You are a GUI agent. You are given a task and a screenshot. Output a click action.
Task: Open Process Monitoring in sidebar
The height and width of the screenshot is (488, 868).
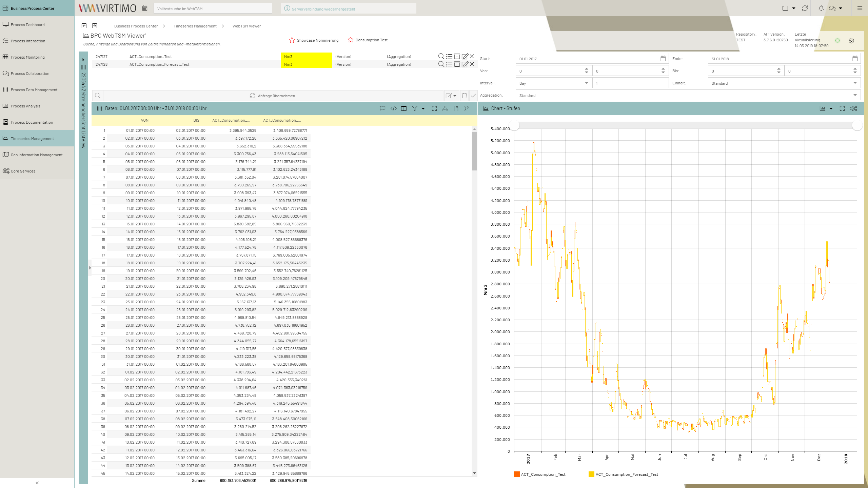pos(37,57)
